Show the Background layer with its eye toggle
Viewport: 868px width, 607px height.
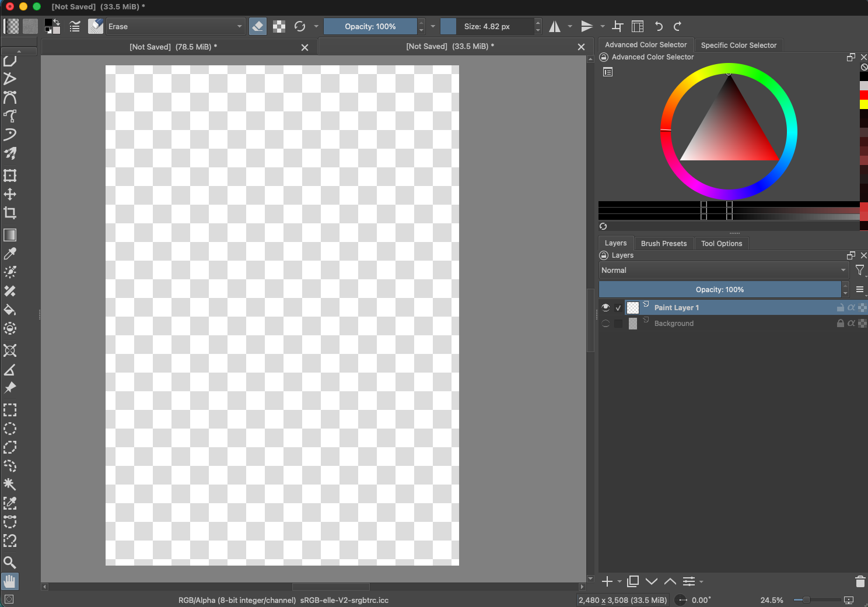coord(605,324)
